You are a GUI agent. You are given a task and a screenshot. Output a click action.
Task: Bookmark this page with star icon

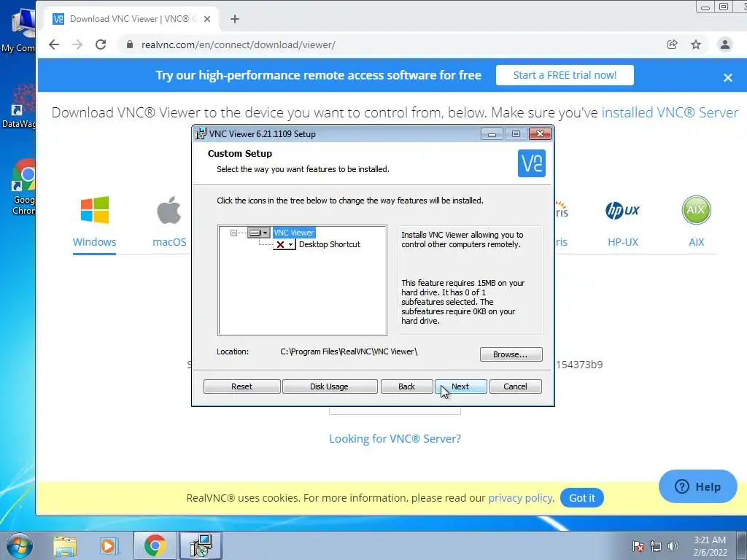click(x=696, y=44)
